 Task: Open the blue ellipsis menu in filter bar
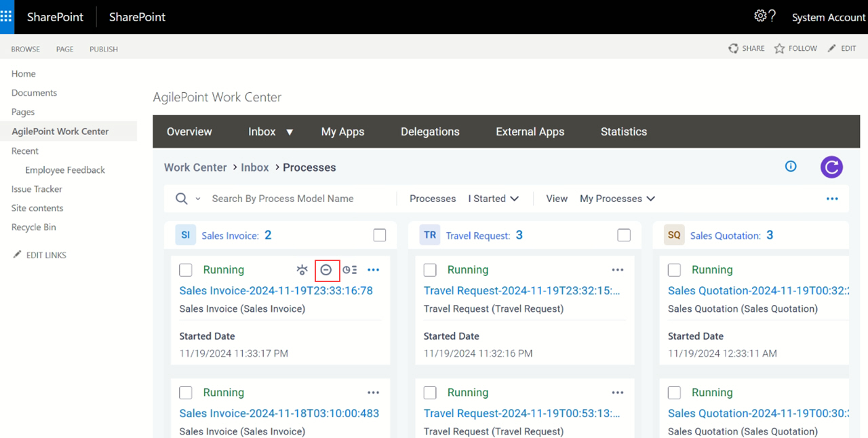click(x=832, y=199)
